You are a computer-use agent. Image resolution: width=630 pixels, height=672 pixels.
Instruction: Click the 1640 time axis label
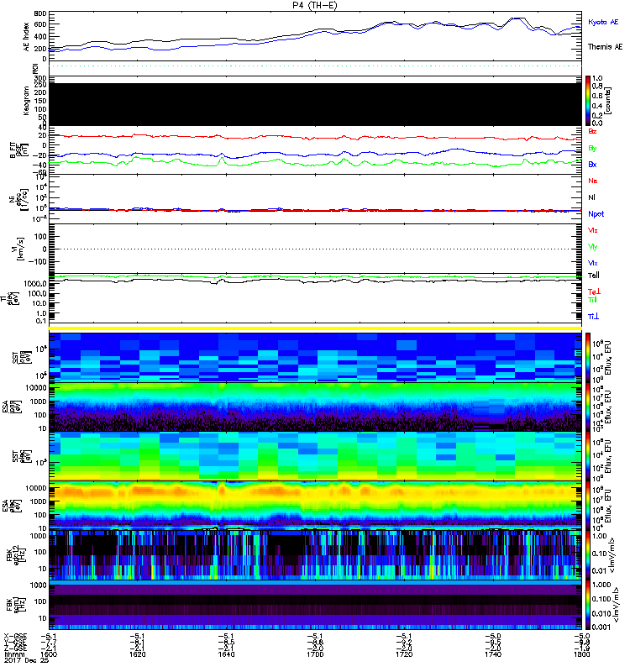[226, 654]
